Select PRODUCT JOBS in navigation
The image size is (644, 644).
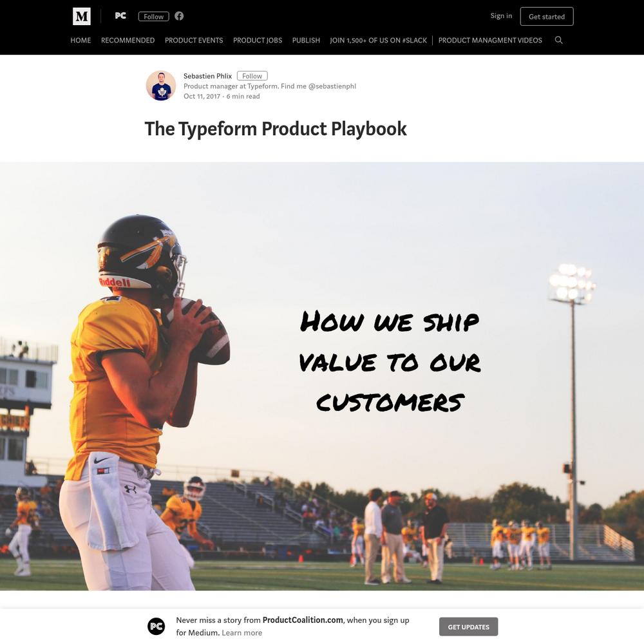point(258,40)
